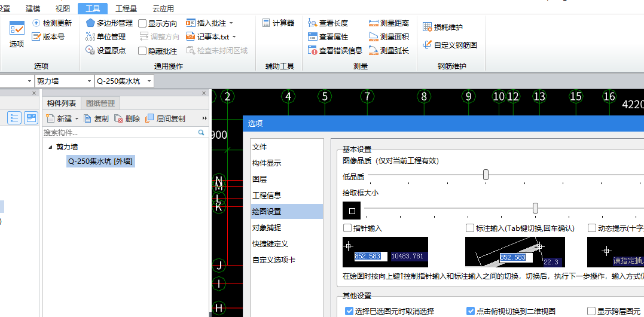This screenshot has width=644, height=317.
Task: Click the 图像品质 image quality slider handle
Action: click(486, 175)
